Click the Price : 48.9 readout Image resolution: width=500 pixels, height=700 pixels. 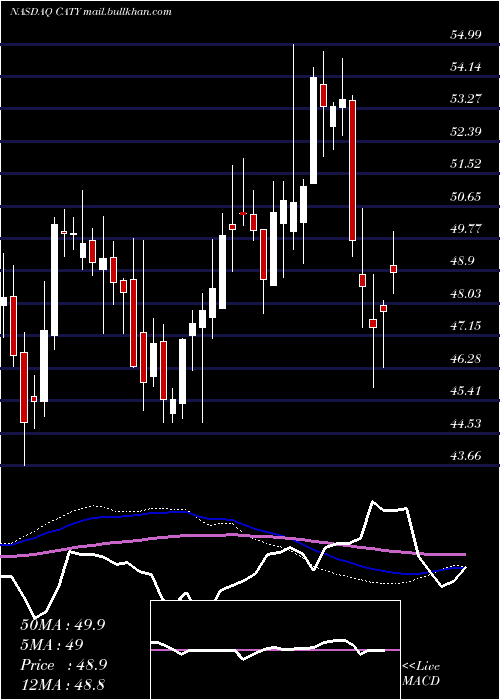click(63, 665)
